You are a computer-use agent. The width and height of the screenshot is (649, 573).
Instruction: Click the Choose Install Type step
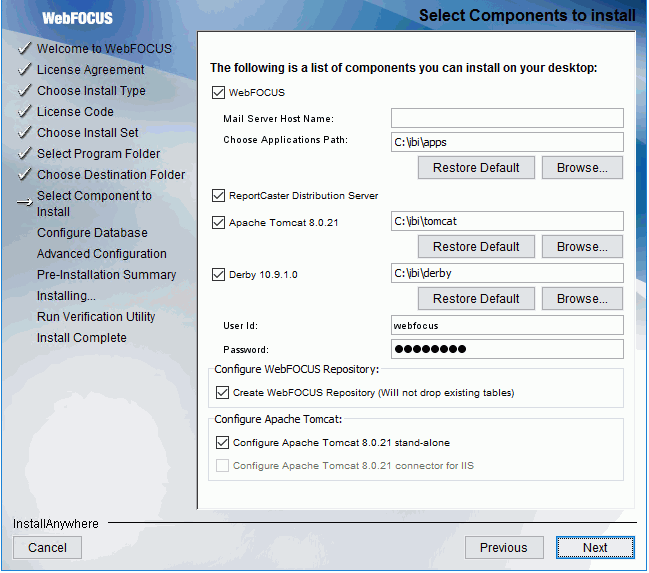tap(91, 91)
